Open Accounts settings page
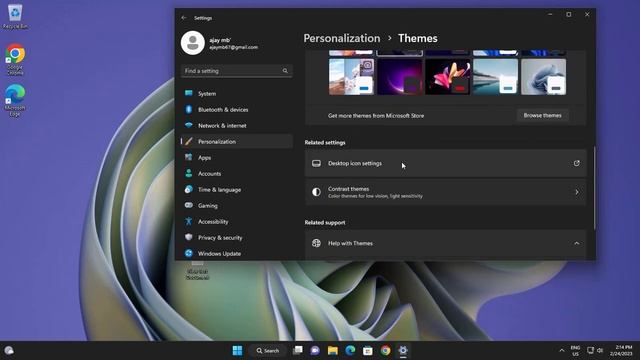640x360 pixels. tap(236, 173)
